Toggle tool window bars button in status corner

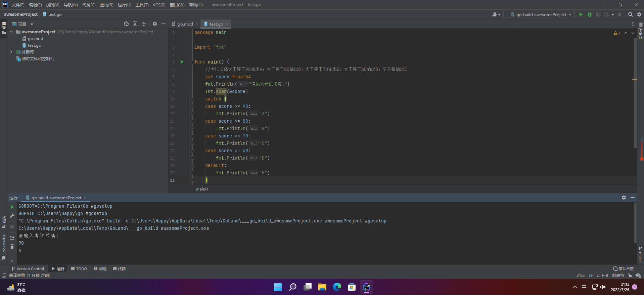4,276
